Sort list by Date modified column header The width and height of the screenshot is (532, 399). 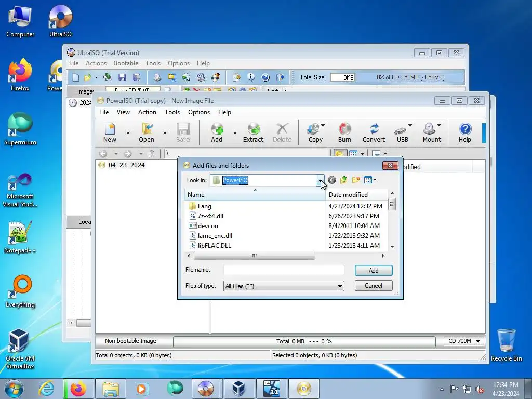coord(356,195)
